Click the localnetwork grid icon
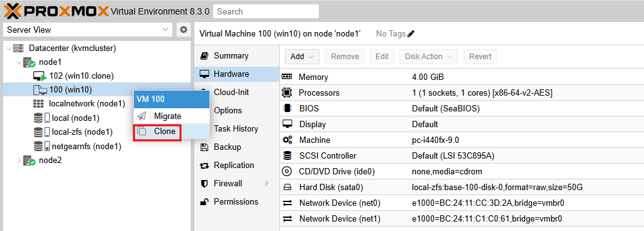Viewport: 644px width, 231px height. point(38,104)
